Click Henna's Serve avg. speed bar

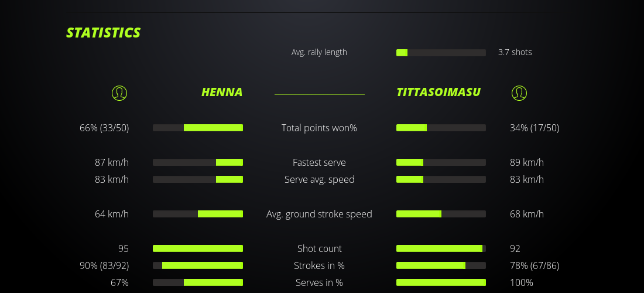pos(198,179)
